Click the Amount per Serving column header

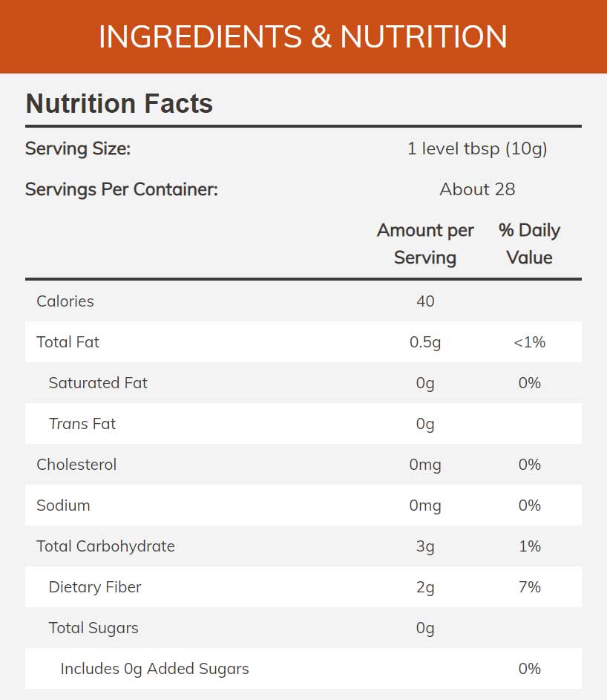[425, 243]
